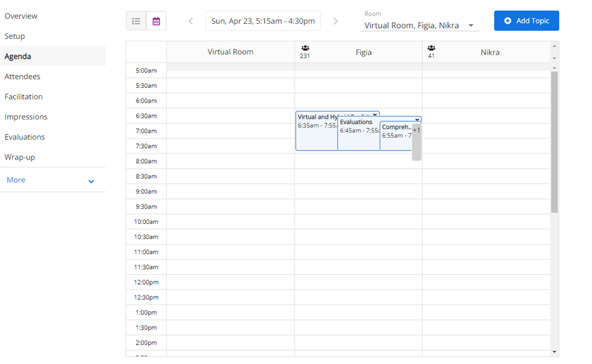This screenshot has height=364, width=592.
Task: Go to next date range arrow
Action: click(x=336, y=21)
